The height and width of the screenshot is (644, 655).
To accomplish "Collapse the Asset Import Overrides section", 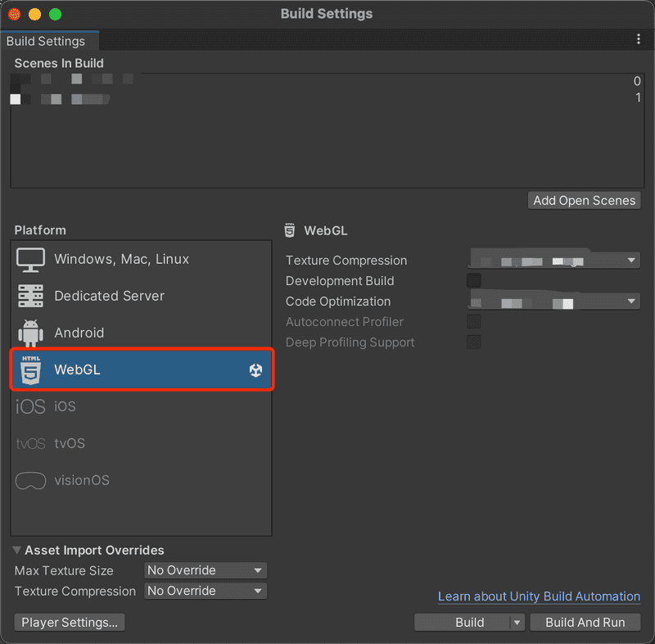I will pyautogui.click(x=16, y=550).
